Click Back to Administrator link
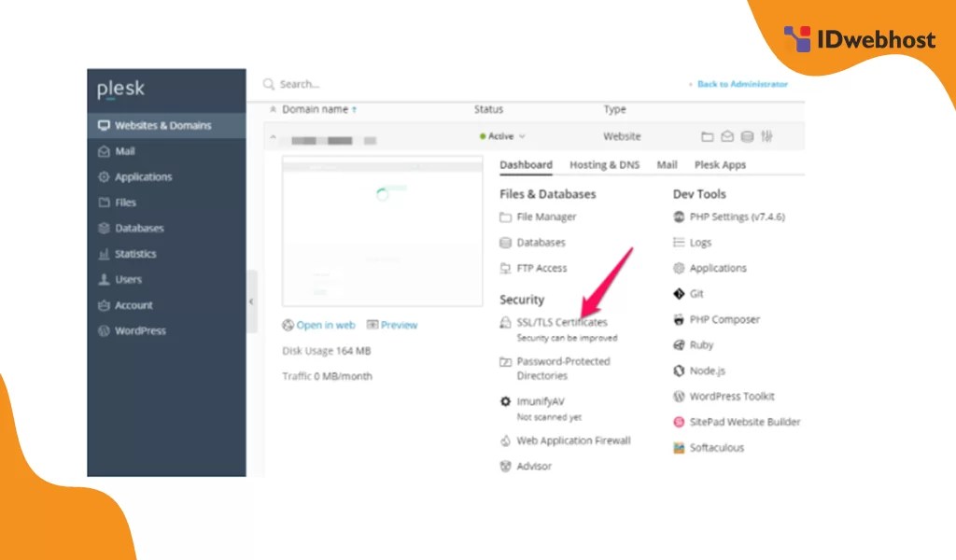The image size is (956, 560). click(x=742, y=84)
